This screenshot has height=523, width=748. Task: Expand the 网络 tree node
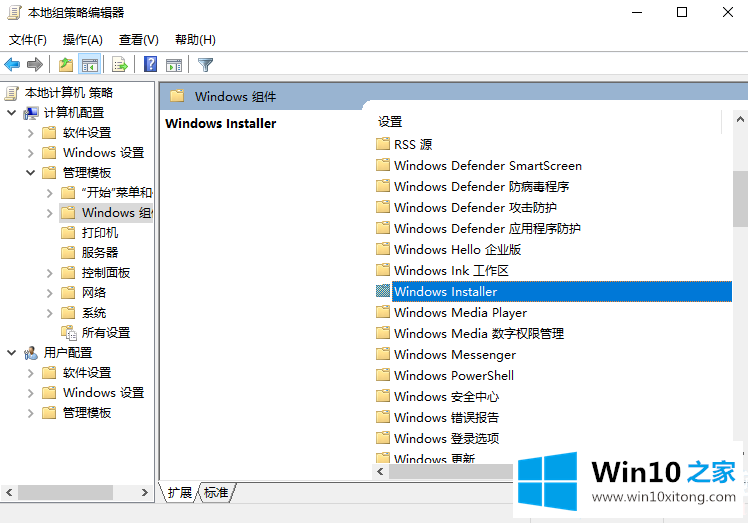(50, 293)
